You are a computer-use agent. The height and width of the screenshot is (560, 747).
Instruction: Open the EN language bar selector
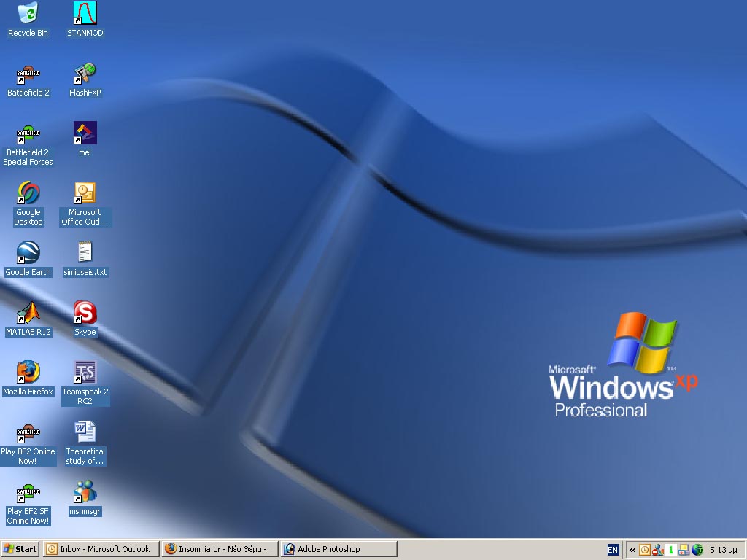tap(613, 550)
